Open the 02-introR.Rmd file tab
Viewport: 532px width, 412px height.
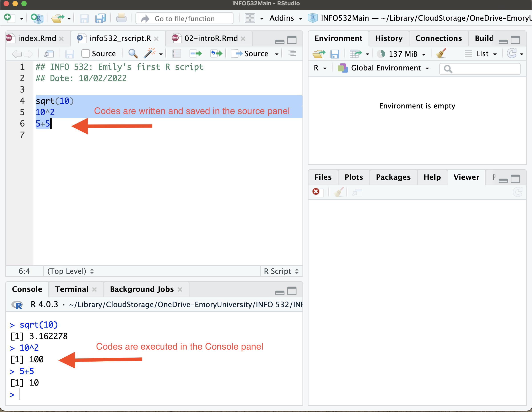[211, 38]
